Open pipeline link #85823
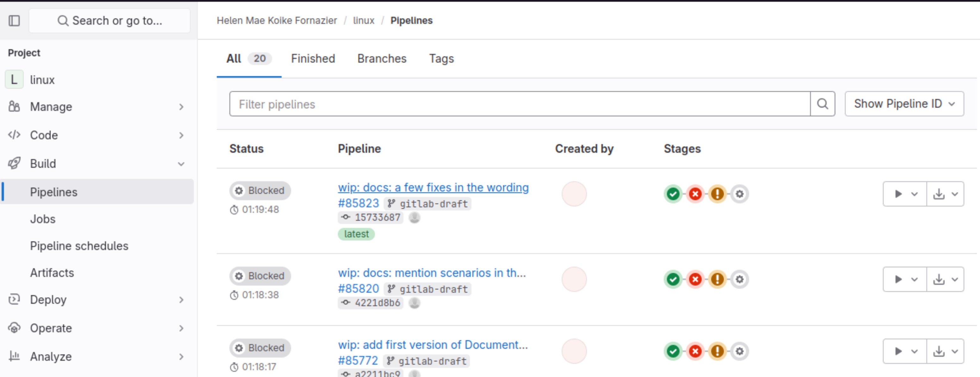 pos(359,203)
